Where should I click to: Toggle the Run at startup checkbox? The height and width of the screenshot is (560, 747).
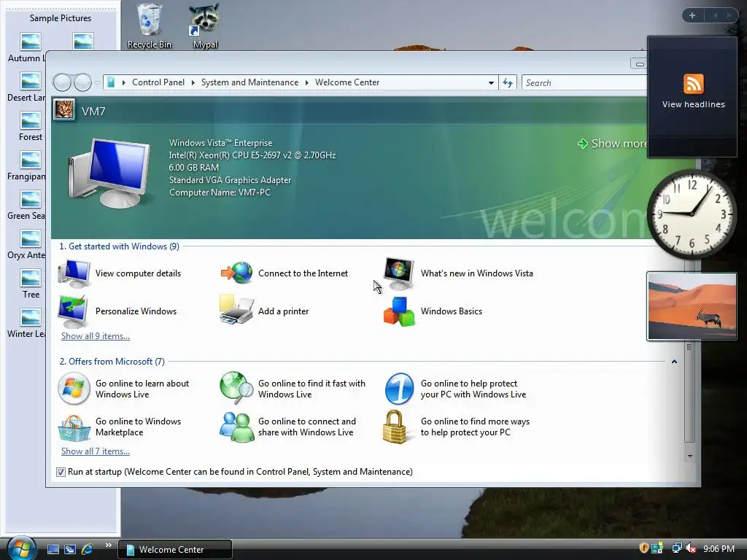click(61, 472)
